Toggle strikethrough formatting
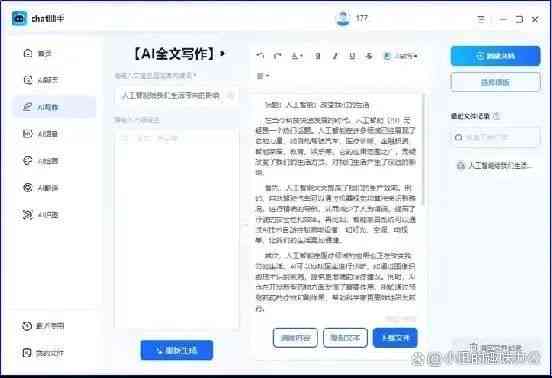The width and height of the screenshot is (552, 378). 369,56
